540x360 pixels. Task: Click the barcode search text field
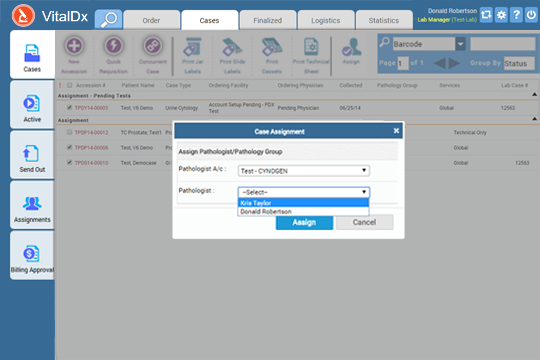[502, 44]
